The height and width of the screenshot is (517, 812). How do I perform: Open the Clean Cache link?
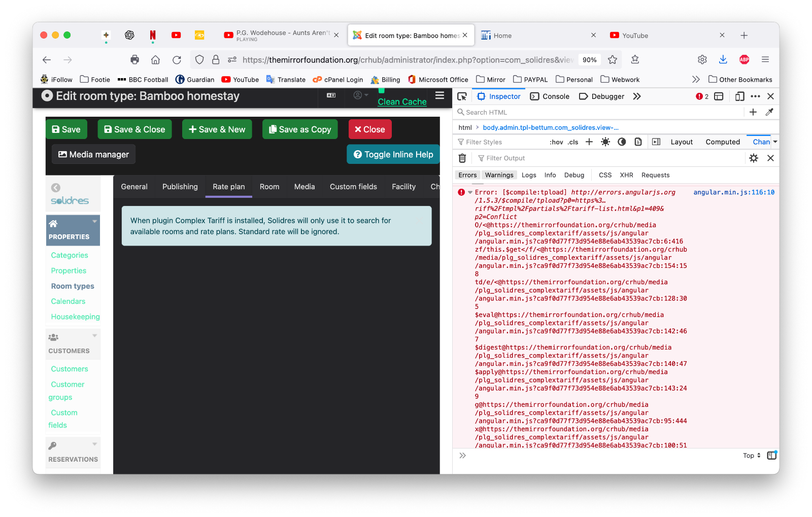[x=402, y=101]
